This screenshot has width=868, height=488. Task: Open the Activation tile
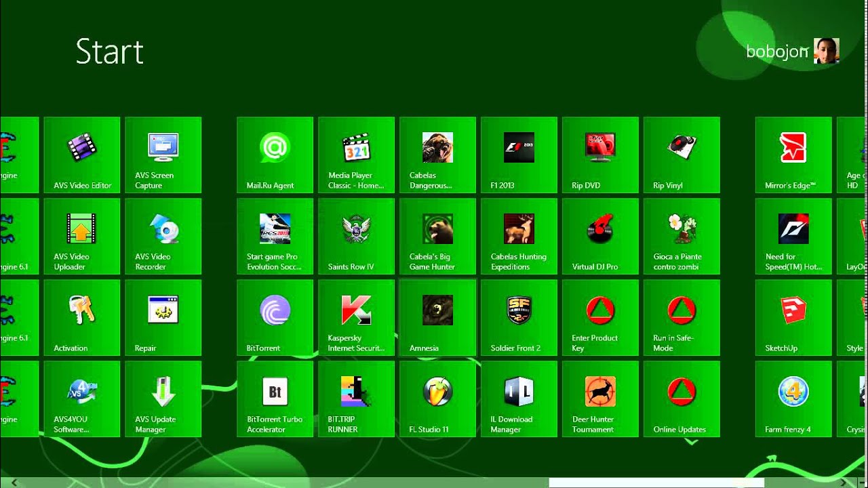click(x=82, y=318)
